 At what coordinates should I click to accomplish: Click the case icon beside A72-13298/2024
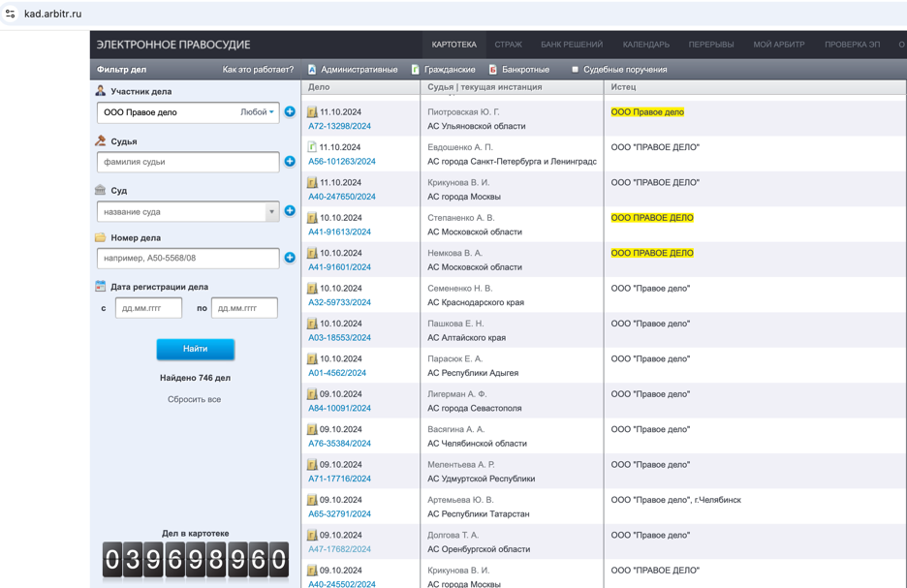(x=312, y=112)
